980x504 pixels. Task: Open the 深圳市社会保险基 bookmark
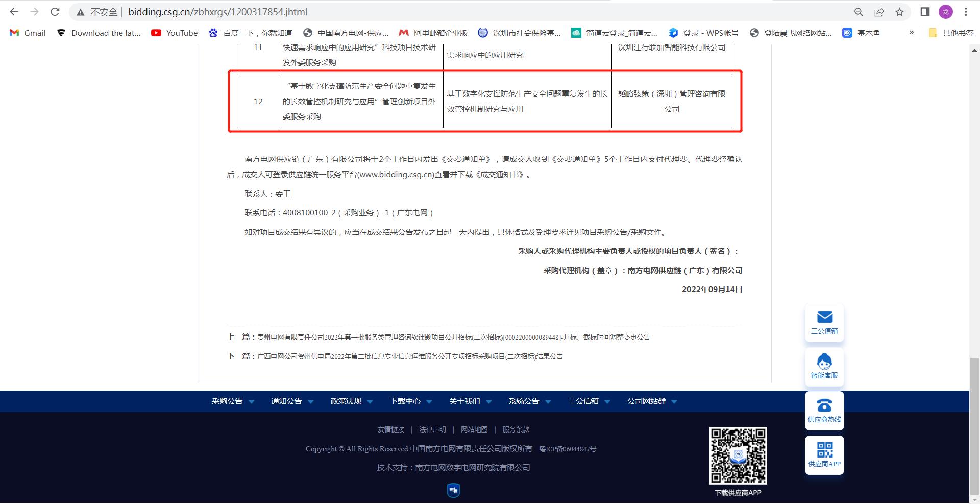pos(519,33)
